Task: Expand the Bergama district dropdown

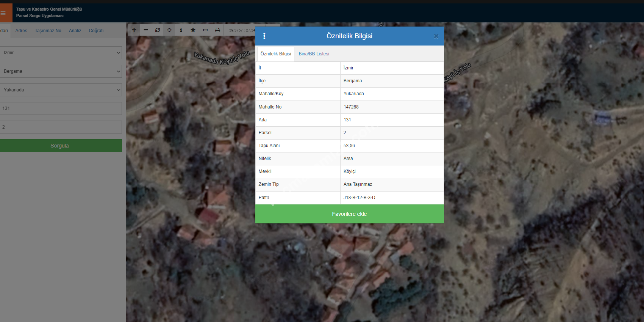Action: (x=61, y=71)
